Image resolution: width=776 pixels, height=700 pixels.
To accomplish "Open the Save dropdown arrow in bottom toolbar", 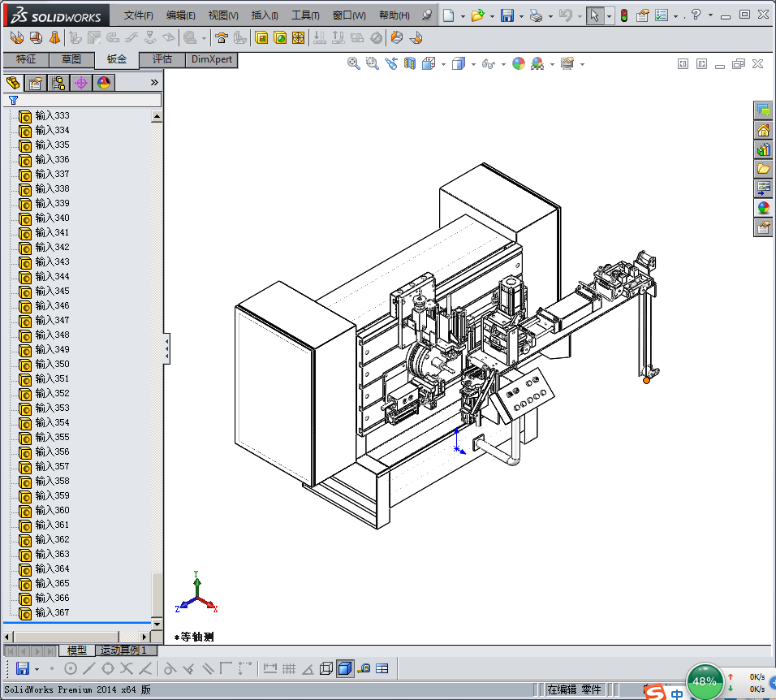I will (37, 670).
